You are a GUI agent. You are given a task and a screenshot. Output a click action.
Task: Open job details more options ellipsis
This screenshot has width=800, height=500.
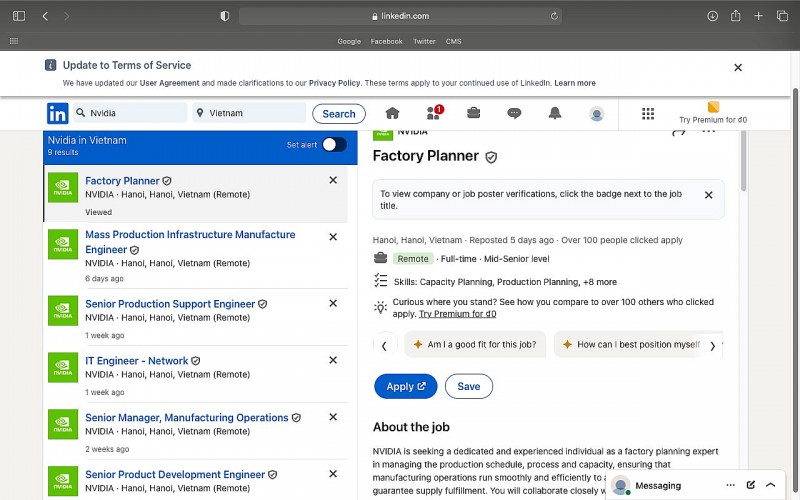tap(708, 132)
